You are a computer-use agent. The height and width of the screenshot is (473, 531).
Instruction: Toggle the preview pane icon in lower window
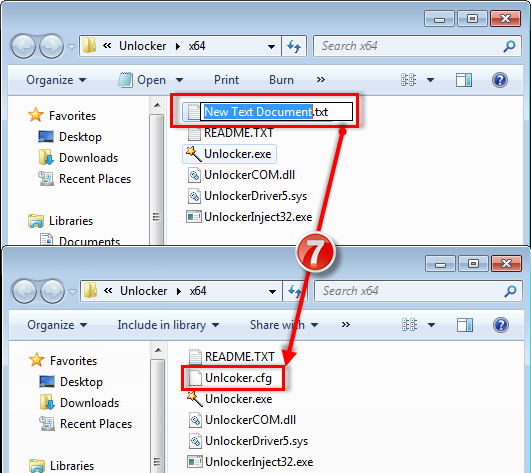465,325
